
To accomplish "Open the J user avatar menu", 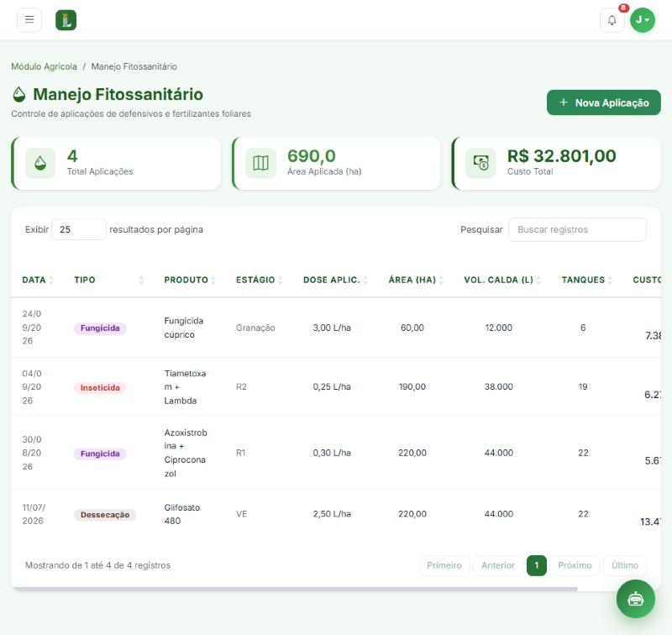I will pos(643,19).
